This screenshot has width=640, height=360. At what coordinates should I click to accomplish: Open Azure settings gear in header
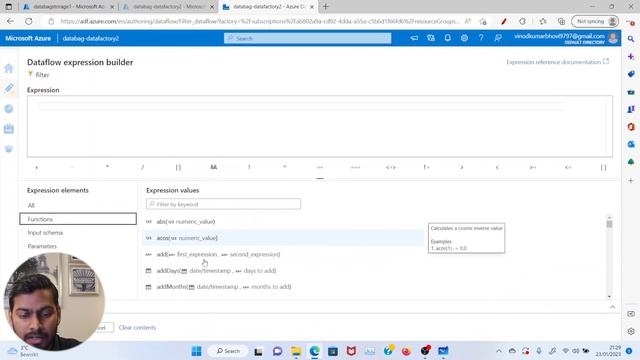pyautogui.click(x=464, y=38)
